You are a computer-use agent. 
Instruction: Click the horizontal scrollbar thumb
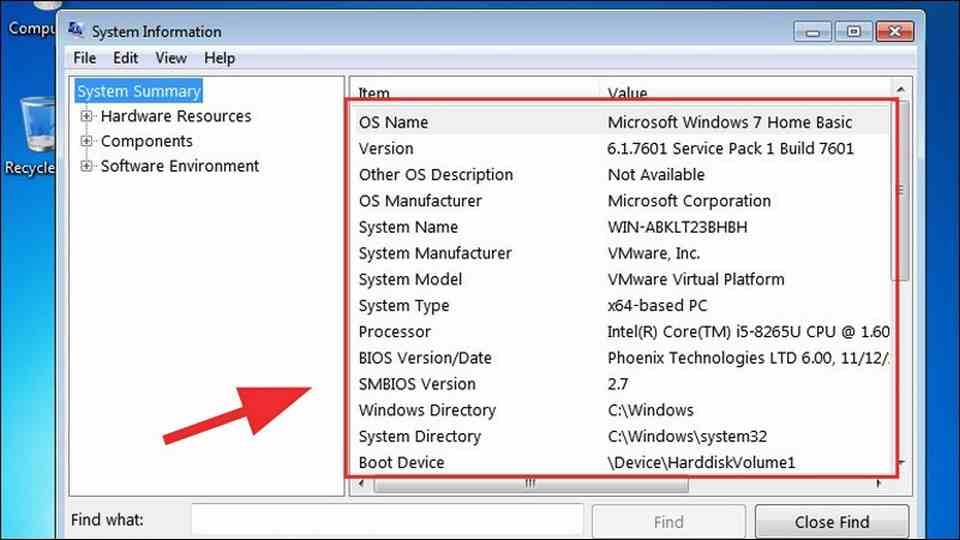point(531,484)
